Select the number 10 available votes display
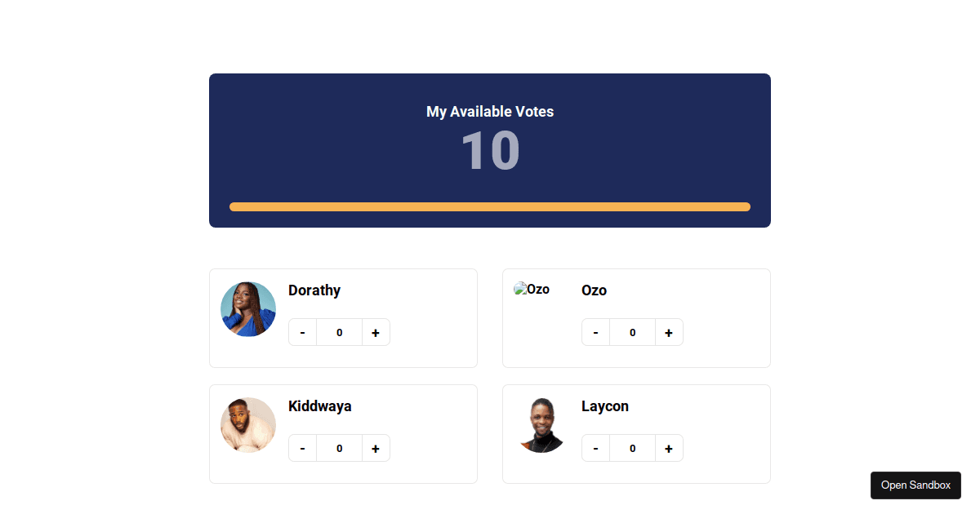980x514 pixels. point(489,150)
